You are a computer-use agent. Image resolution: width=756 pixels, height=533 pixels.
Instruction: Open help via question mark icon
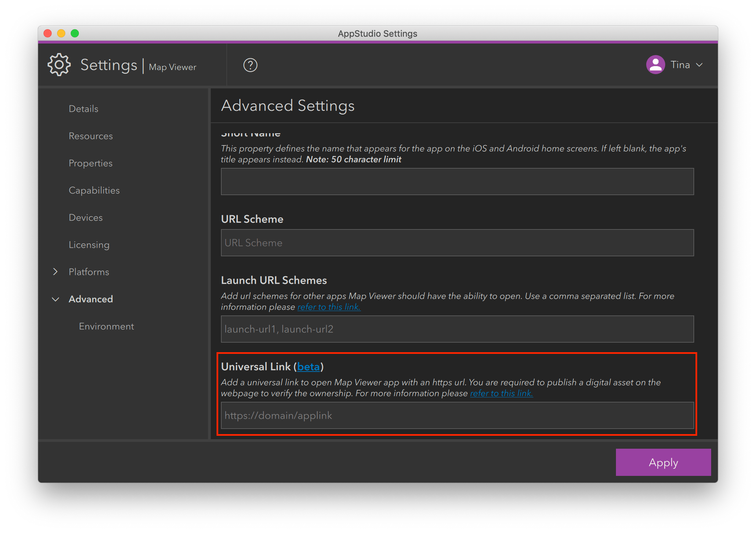click(x=250, y=65)
